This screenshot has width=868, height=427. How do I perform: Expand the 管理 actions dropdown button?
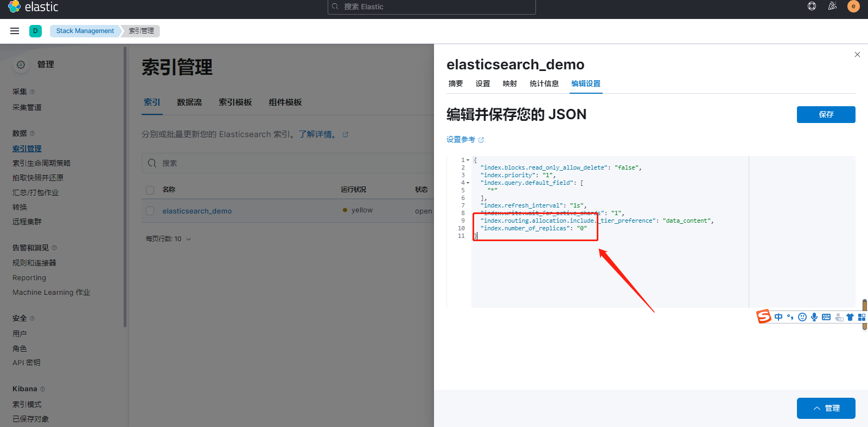click(826, 408)
